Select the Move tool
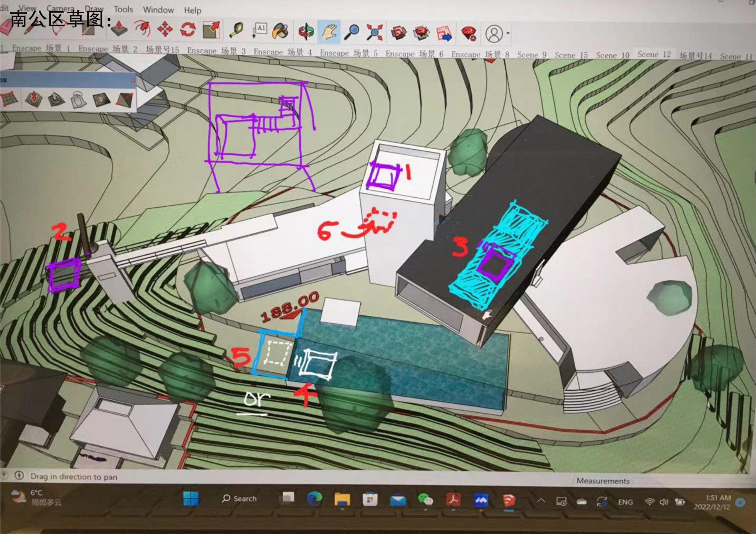 (x=165, y=30)
